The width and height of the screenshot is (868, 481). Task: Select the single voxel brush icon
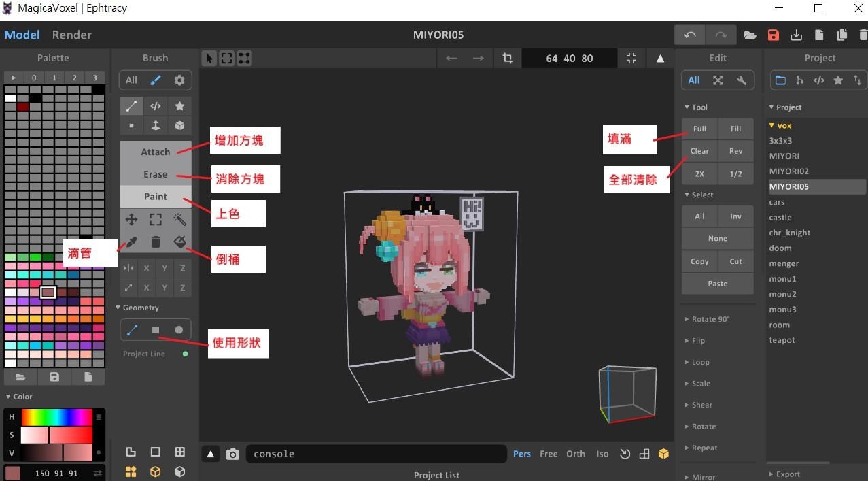132,126
